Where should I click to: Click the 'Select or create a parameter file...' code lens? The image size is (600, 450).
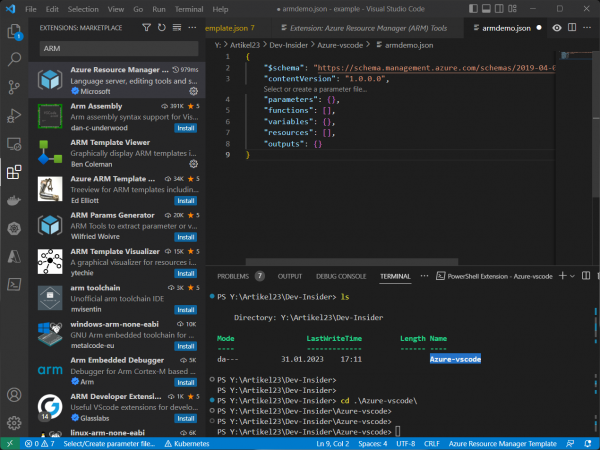tap(315, 89)
